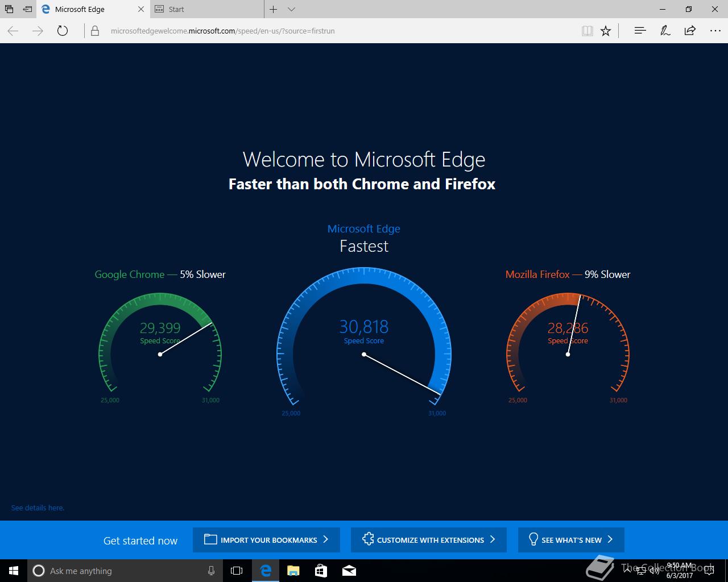
Task: Click the Welcome to Microsoft Edge heading
Action: 364,160
